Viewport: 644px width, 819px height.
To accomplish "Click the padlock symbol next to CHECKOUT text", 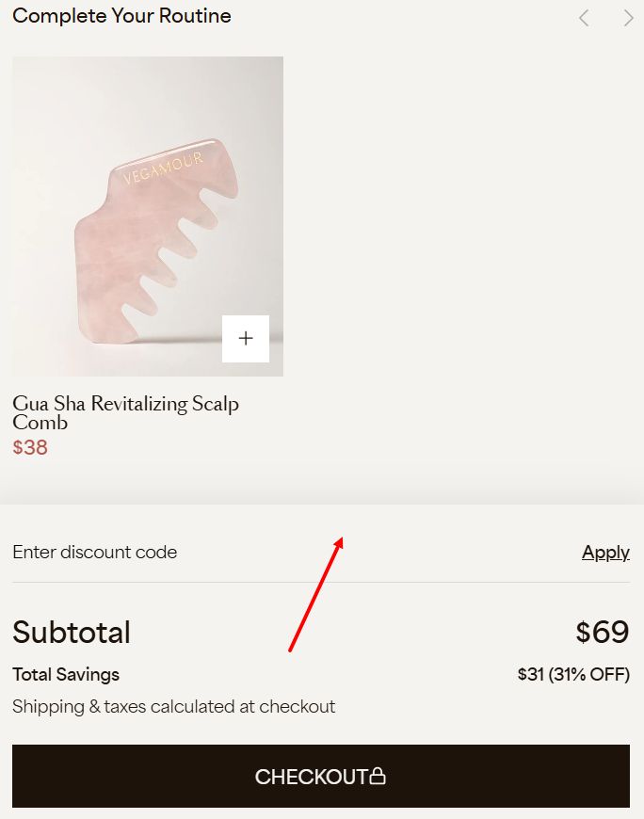I will [378, 776].
